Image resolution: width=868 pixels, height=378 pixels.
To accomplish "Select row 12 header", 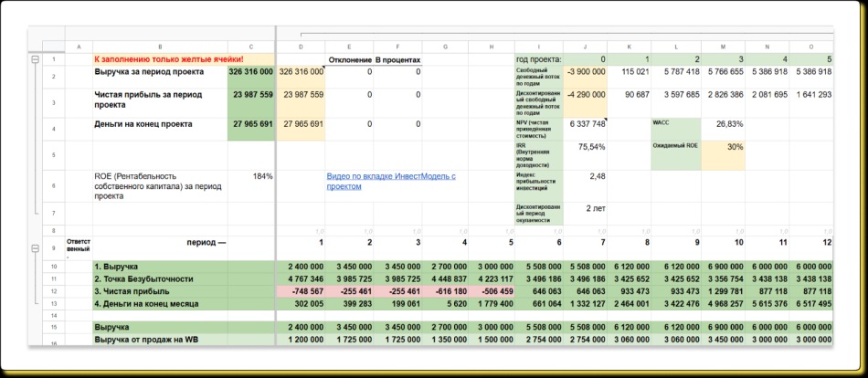I will click(54, 290).
